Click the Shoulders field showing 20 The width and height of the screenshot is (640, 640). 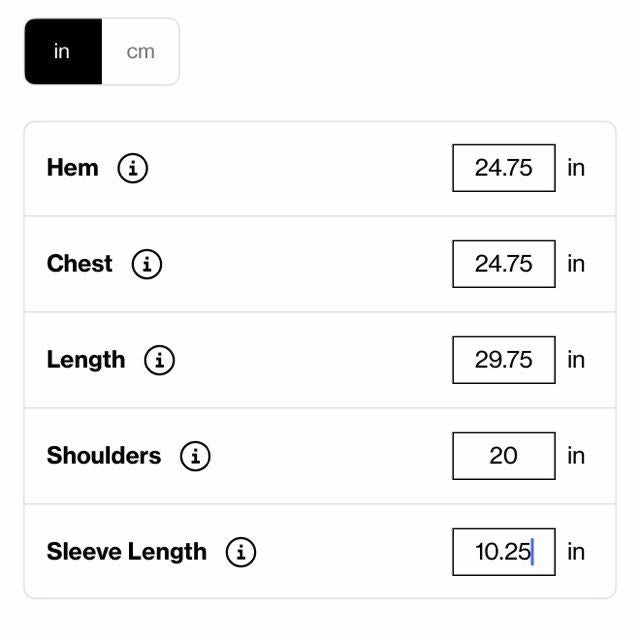point(503,456)
